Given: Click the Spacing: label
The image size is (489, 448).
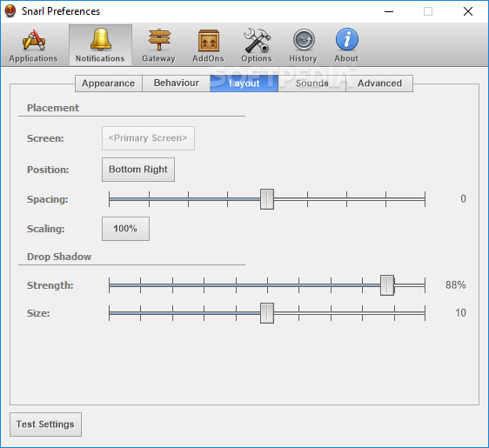Looking at the screenshot, I should pos(47,199).
